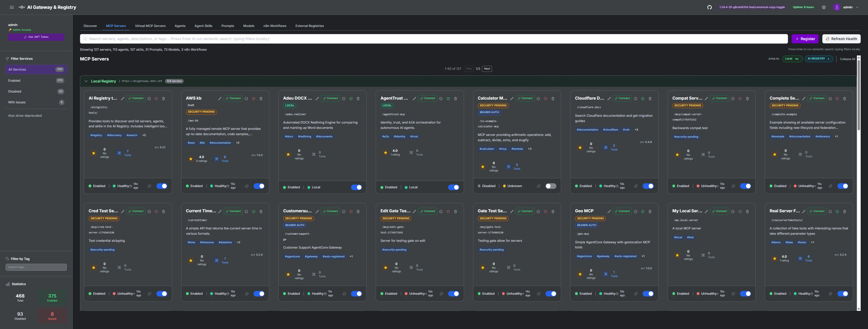Image resolution: width=868 pixels, height=329 pixels.
Task: Delete the AWS kb server
Action: click(x=261, y=99)
